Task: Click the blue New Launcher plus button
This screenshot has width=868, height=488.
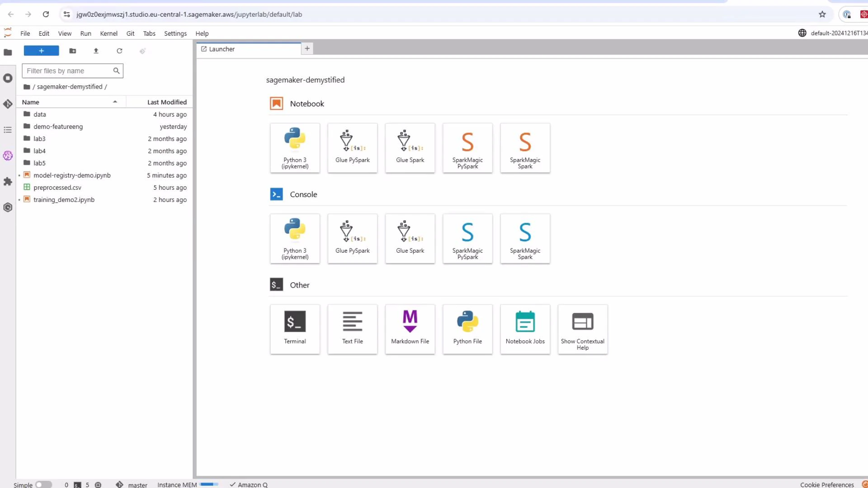Action: point(41,51)
